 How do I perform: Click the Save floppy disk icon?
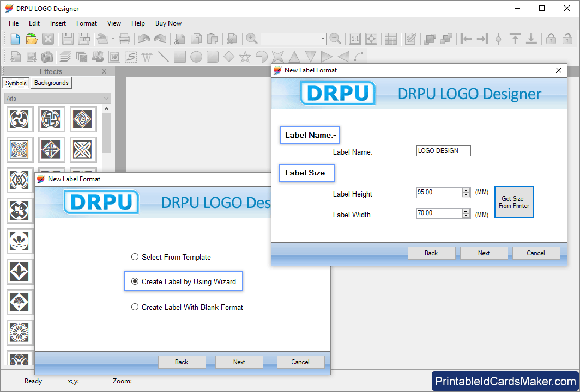point(68,39)
